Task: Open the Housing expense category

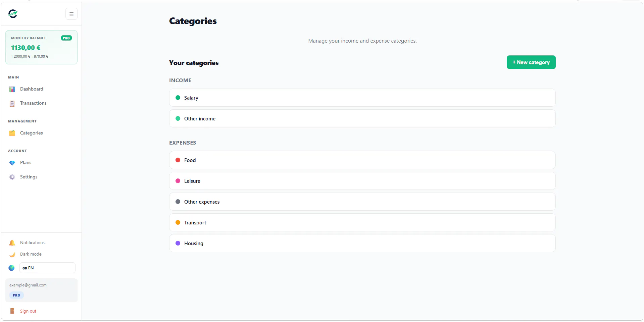Action: 362,244
